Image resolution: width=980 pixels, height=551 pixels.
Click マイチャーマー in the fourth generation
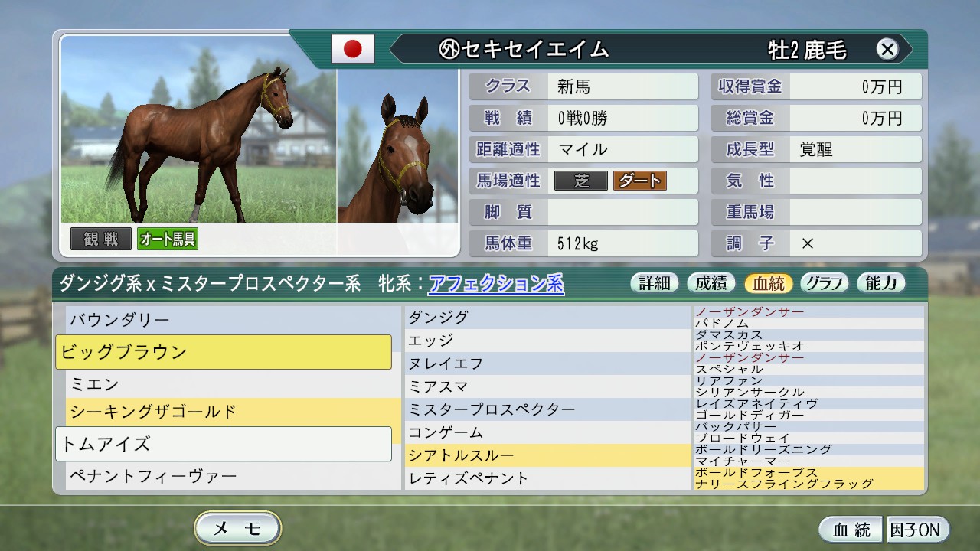[809, 461]
